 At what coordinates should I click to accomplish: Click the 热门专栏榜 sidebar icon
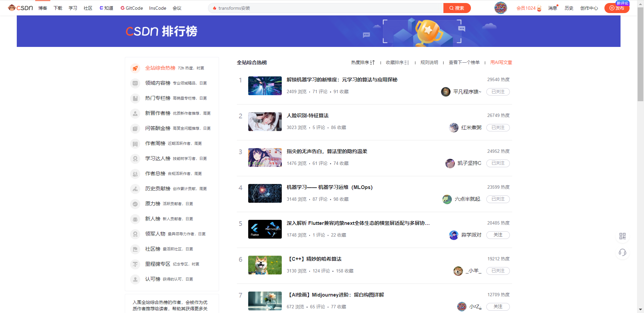(x=135, y=98)
